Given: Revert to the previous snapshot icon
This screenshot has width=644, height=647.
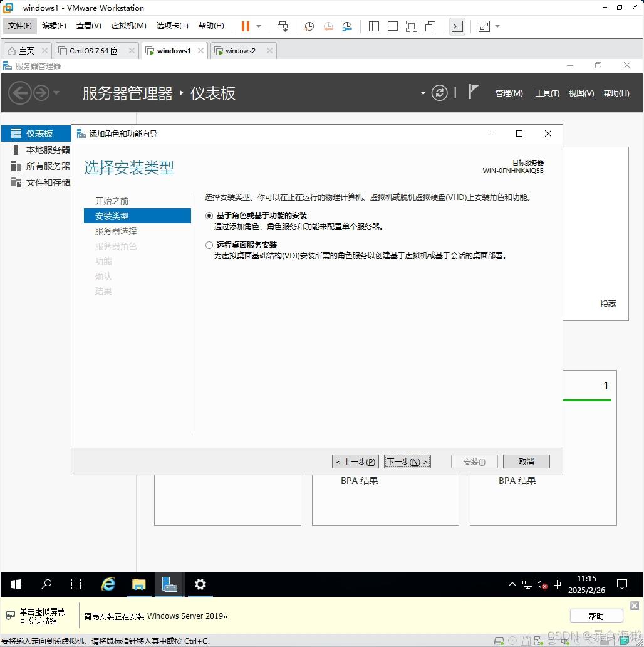Looking at the screenshot, I should [328, 26].
